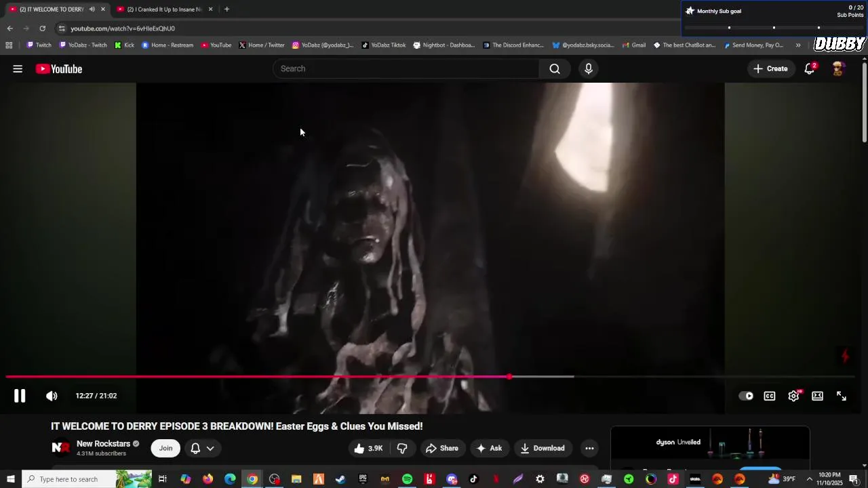The height and width of the screenshot is (488, 868).
Task: Open File Explorer from the taskbar
Action: [x=296, y=479]
